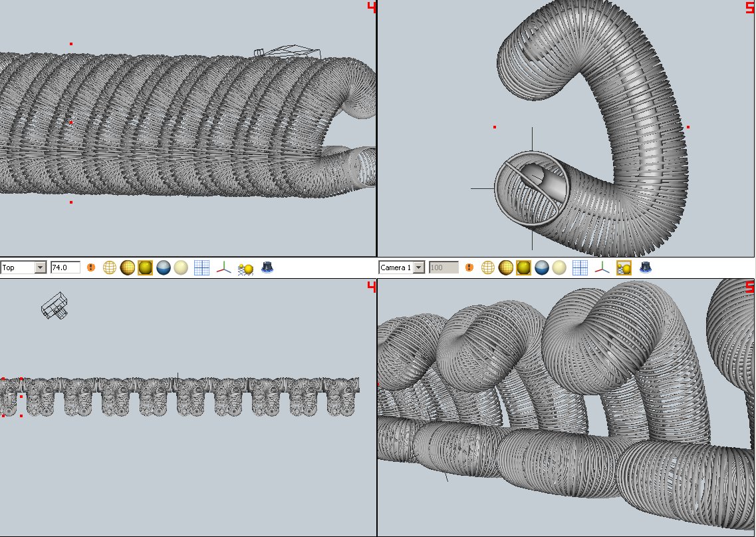Select the camera wireframe object in bottom-left viewport
756x537 pixels.
[55, 305]
